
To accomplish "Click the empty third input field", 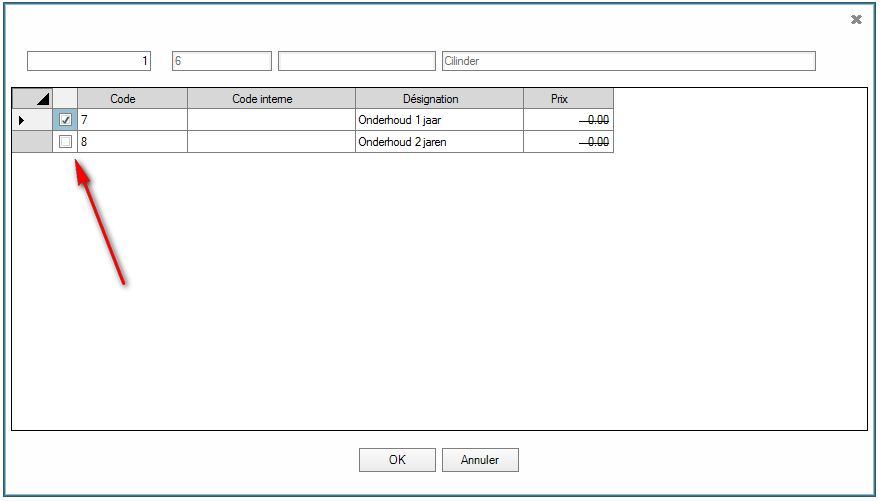I will tap(356, 61).
